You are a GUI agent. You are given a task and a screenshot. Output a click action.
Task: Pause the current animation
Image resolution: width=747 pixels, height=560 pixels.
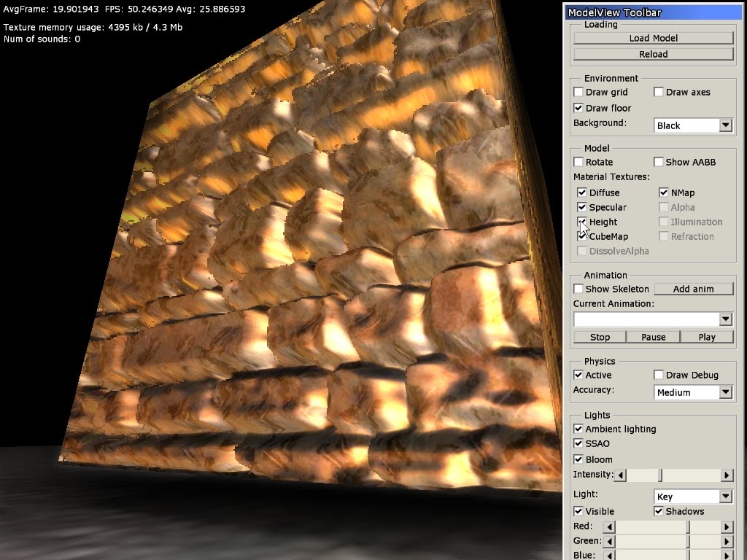653,337
